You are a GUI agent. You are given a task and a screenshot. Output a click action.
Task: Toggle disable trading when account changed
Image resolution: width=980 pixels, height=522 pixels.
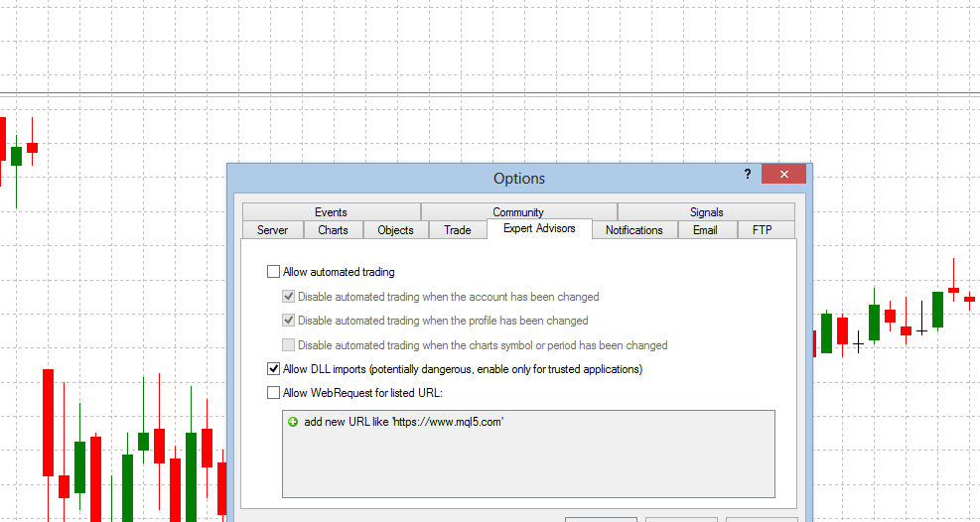click(289, 297)
